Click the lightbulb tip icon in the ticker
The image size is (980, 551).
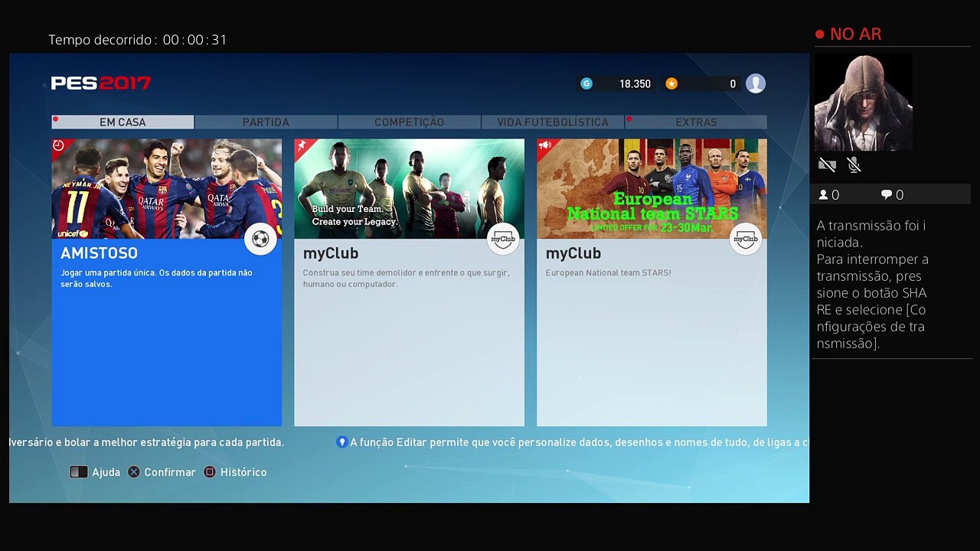click(x=342, y=442)
